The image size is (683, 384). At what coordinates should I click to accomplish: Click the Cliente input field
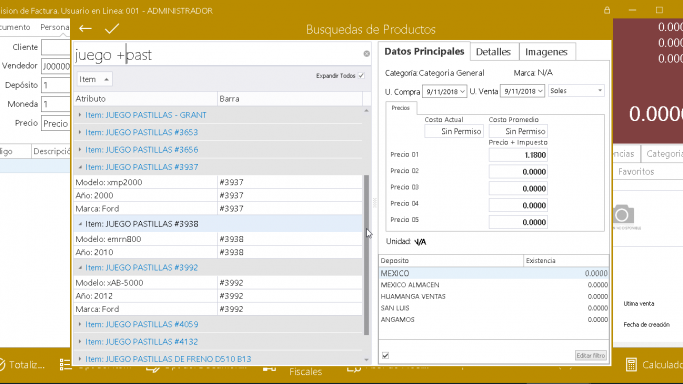pyautogui.click(x=56, y=47)
